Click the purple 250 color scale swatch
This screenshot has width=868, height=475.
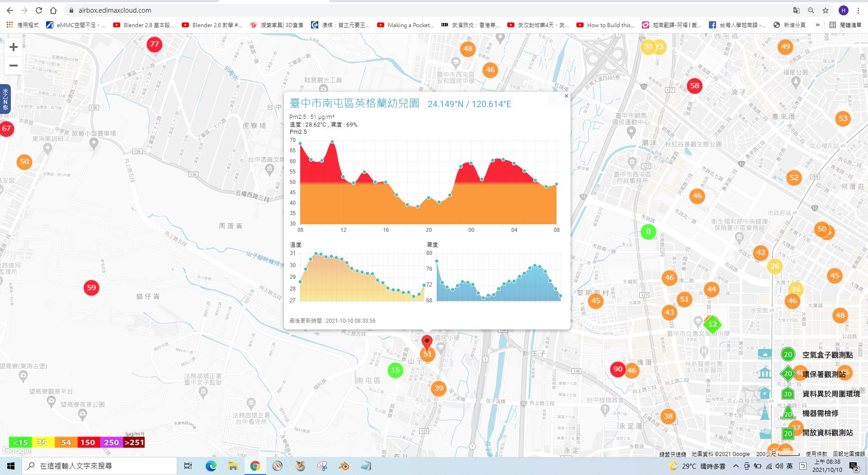pyautogui.click(x=111, y=442)
